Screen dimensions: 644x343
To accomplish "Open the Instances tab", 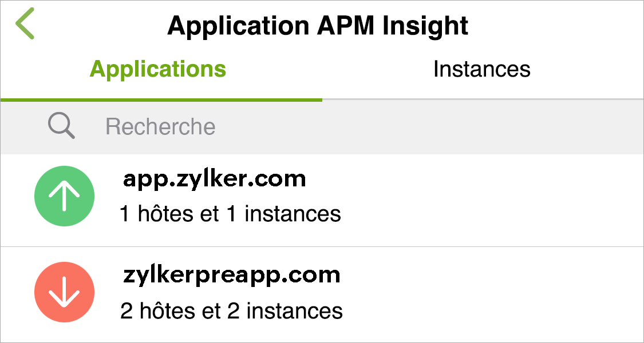I will point(481,69).
